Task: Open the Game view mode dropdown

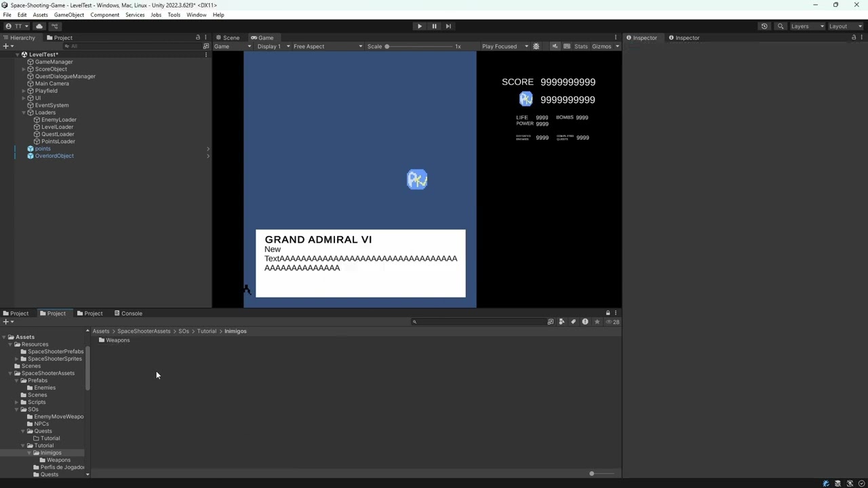Action: pyautogui.click(x=233, y=46)
